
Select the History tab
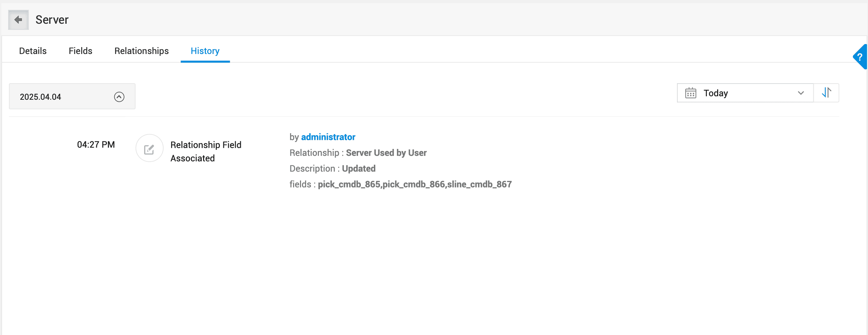tap(205, 51)
